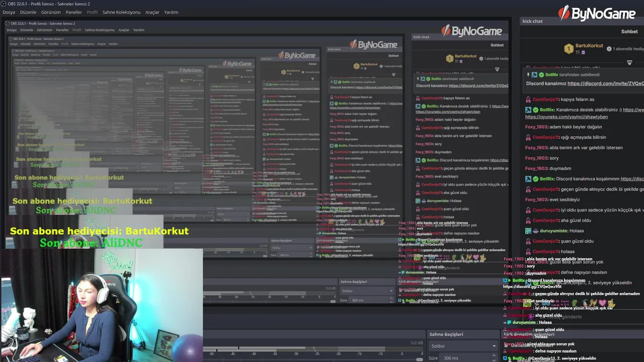Viewport: 644px width, 362px height.
Task: Click username BartuKorkut in the gifter leaderboard
Action: (589, 46)
